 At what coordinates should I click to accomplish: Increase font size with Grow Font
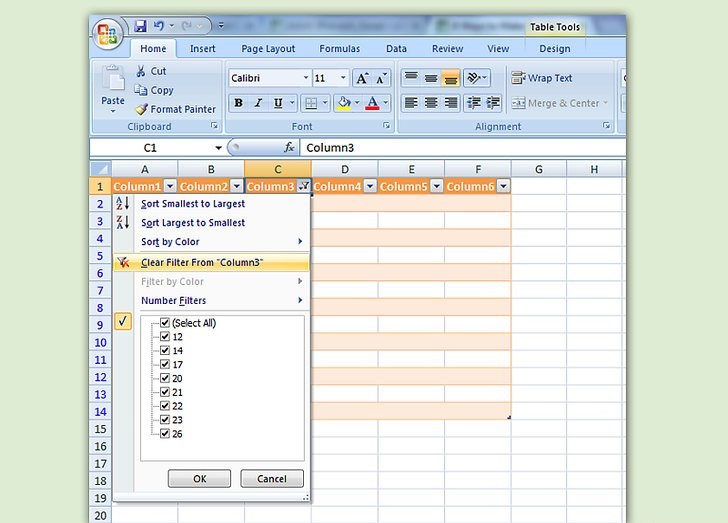point(362,78)
